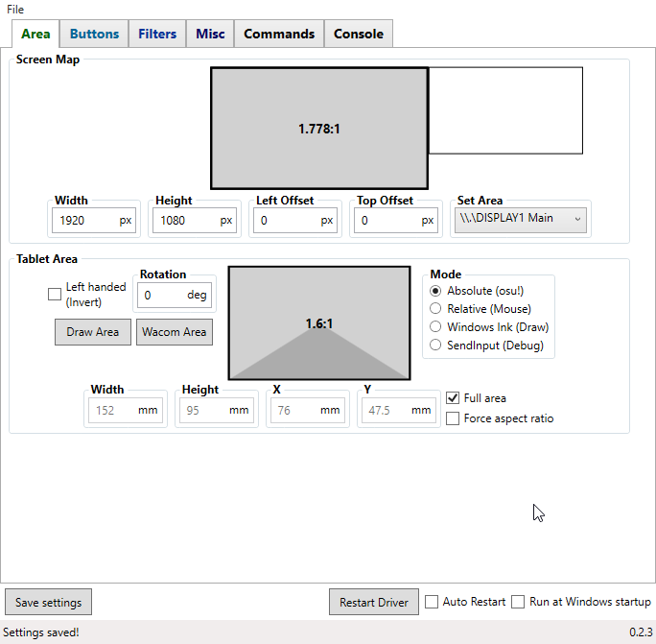Click the 1.6:1 tablet area preview
656x644 pixels.
(319, 323)
